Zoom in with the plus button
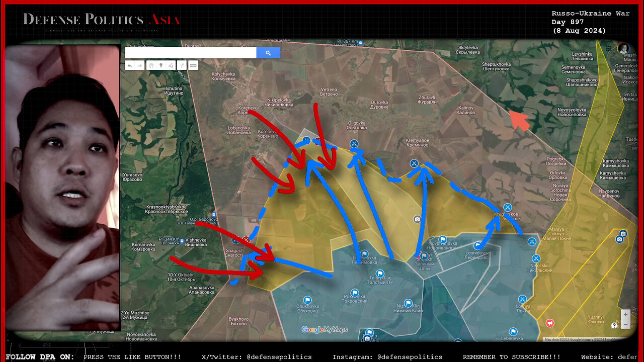Image resolution: width=644 pixels, height=362 pixels. pos(625,314)
